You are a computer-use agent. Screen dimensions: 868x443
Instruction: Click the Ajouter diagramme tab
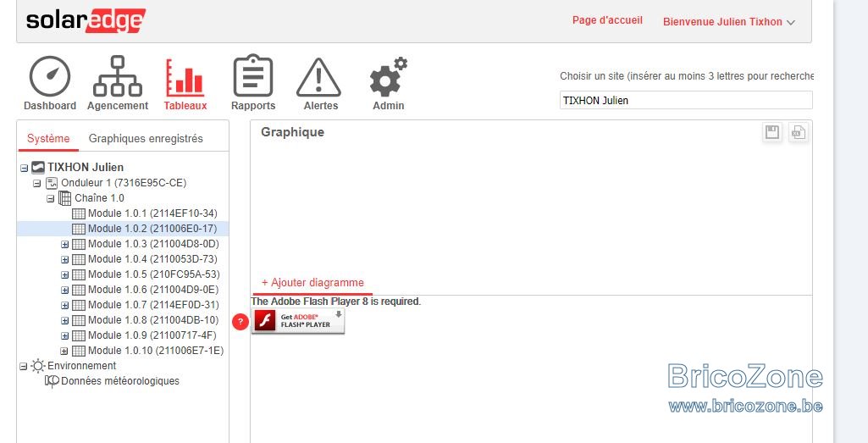click(312, 282)
